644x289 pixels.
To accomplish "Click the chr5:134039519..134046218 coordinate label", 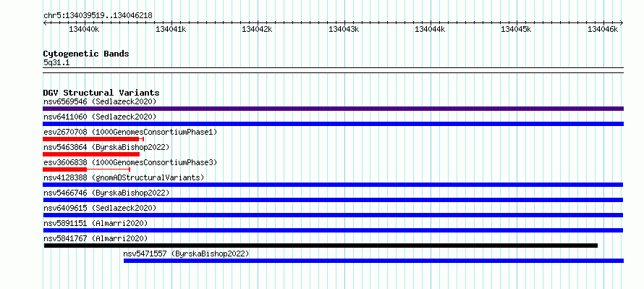I will click(98, 16).
